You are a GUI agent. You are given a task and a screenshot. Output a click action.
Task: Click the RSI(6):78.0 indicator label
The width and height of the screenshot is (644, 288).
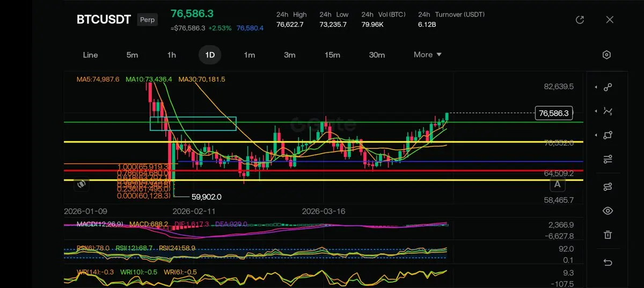[93, 248]
